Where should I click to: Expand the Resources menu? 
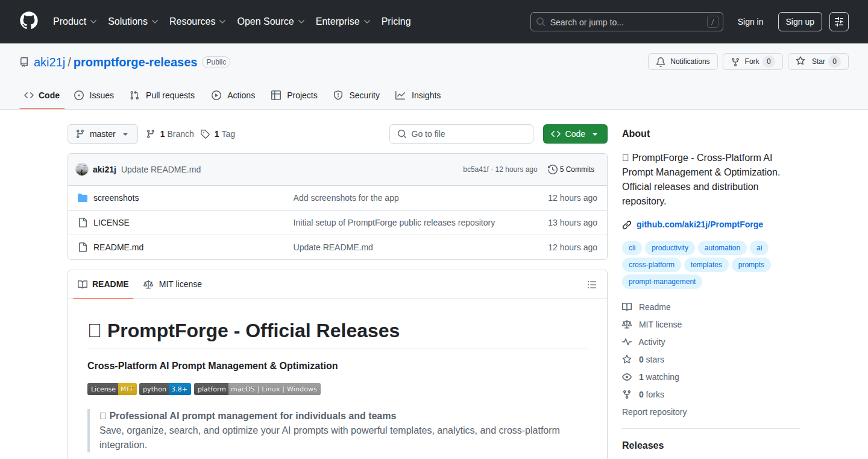[x=198, y=21]
